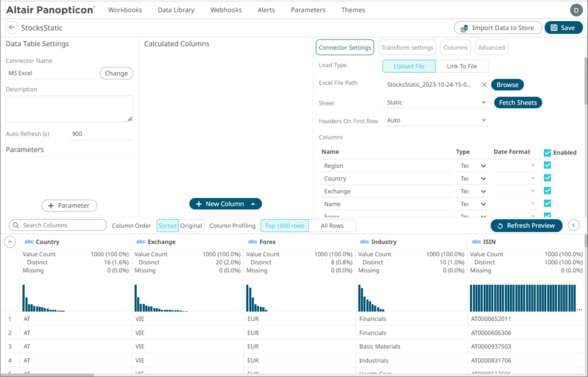The height and width of the screenshot is (377, 588).
Task: Switch to the Transform settings tab
Action: click(x=407, y=48)
